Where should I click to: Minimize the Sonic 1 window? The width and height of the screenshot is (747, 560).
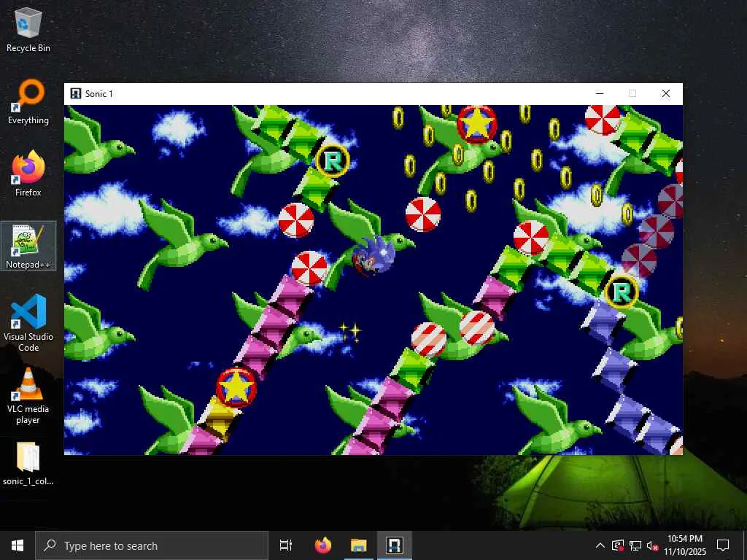pos(600,93)
